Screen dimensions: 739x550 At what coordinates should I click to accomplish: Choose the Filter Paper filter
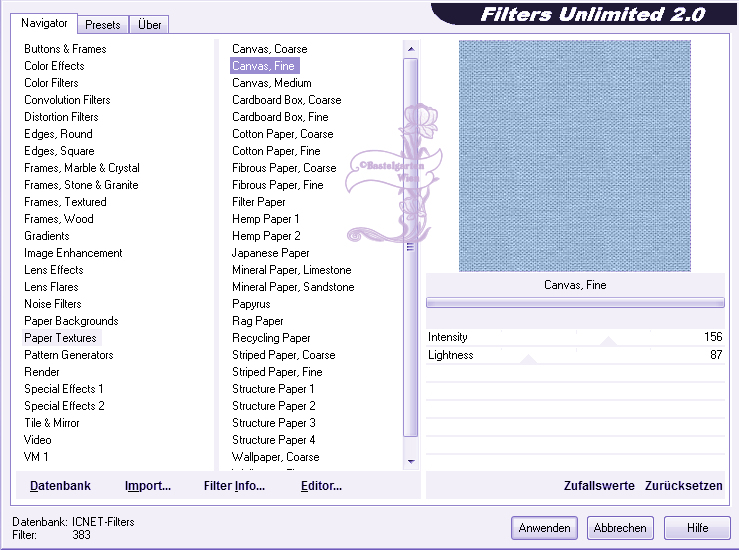[x=258, y=202]
